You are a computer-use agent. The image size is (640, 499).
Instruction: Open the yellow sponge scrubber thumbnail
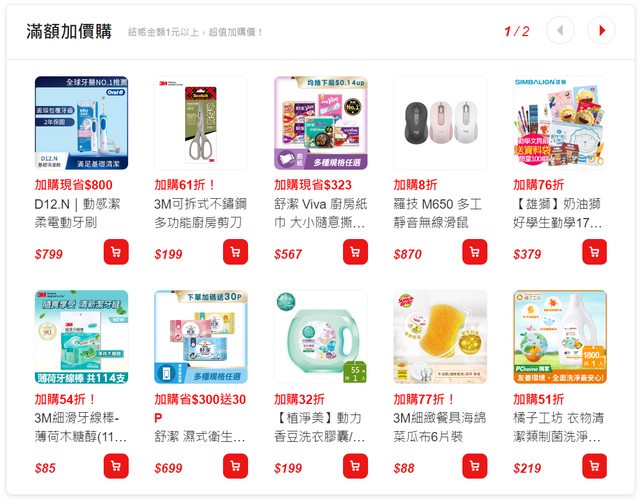440,337
